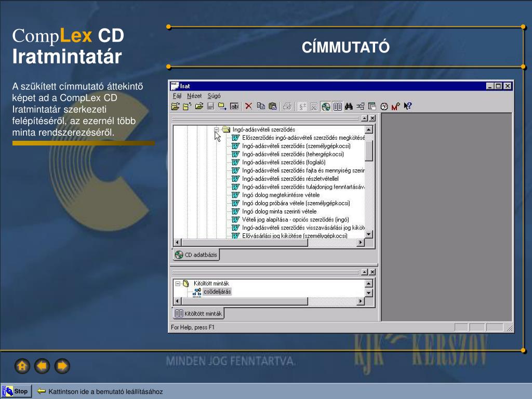The image size is (532, 399).
Task: Click the window layout toolbar icon
Action: tap(372, 107)
